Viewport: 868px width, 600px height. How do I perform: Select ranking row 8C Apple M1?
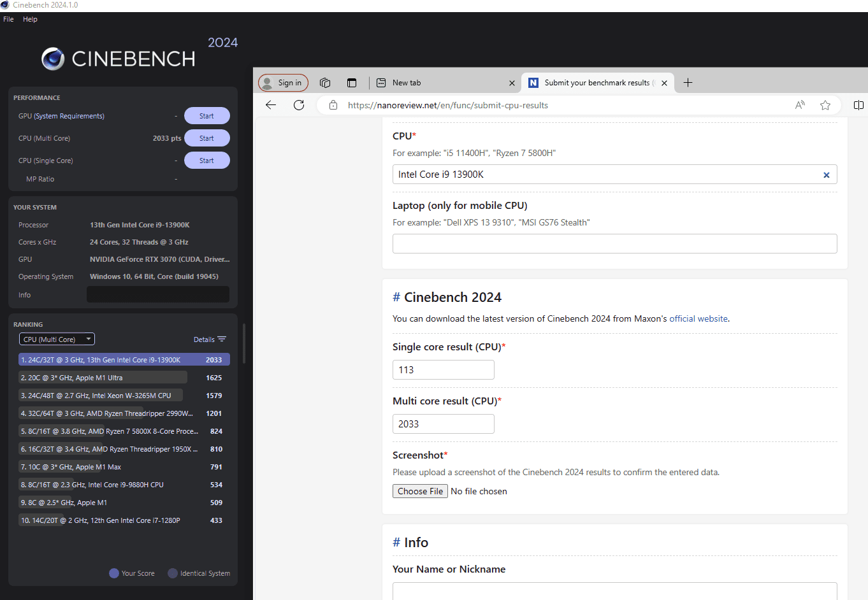[x=124, y=503]
